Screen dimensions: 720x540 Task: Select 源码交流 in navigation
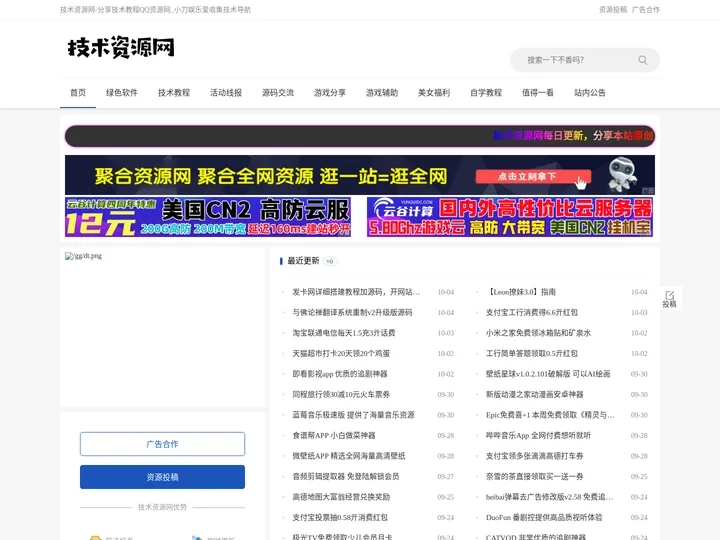coord(278,93)
